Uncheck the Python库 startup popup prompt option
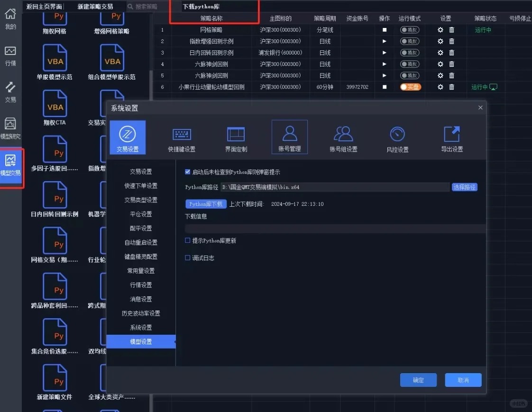 (x=187, y=173)
